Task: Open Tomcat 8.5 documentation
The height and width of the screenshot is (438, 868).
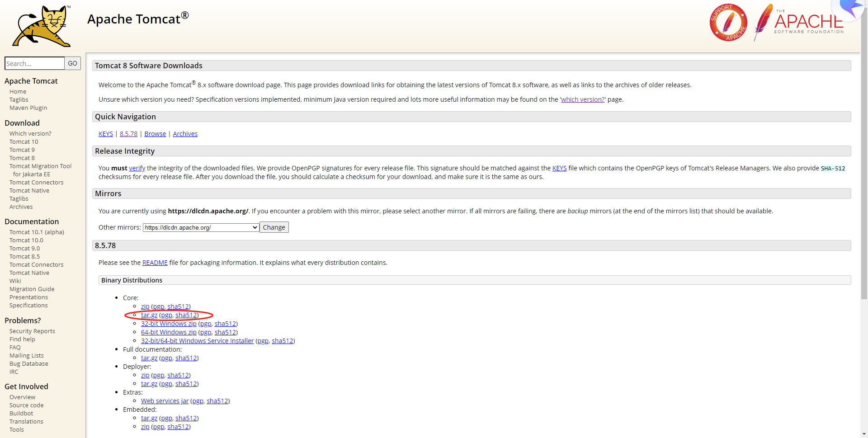Action: [x=24, y=257]
